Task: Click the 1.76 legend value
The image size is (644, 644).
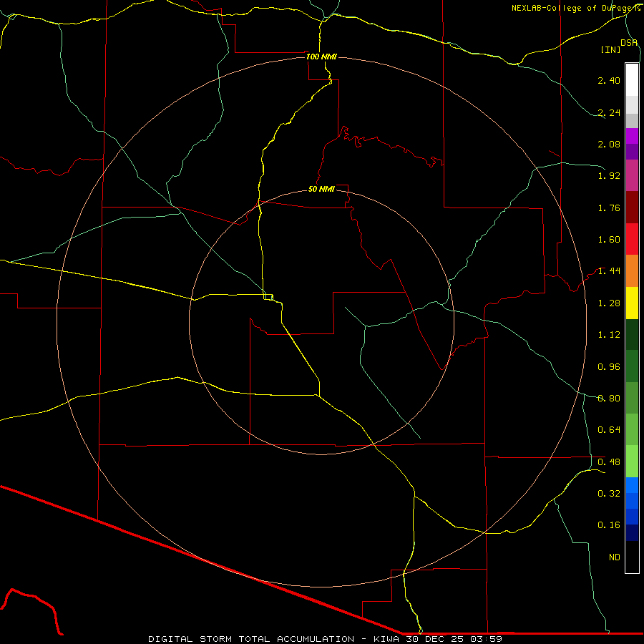Action: [609, 208]
